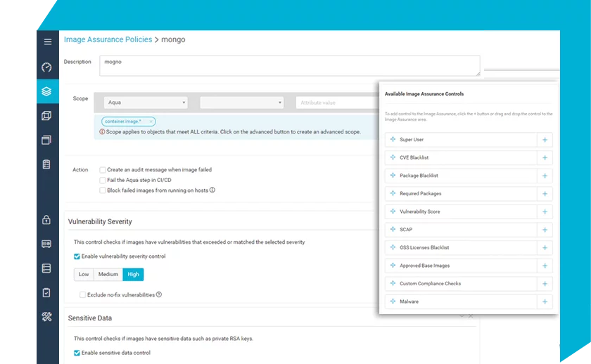Image resolution: width=591 pixels, height=364 pixels.
Task: Collapse the Sensitive Data section chevron
Action: (x=462, y=316)
